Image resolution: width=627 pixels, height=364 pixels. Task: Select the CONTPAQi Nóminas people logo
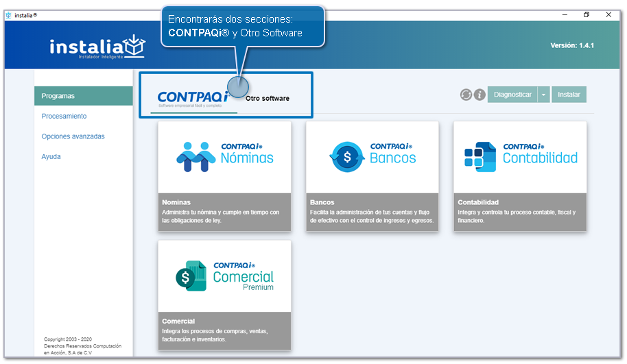(196, 157)
